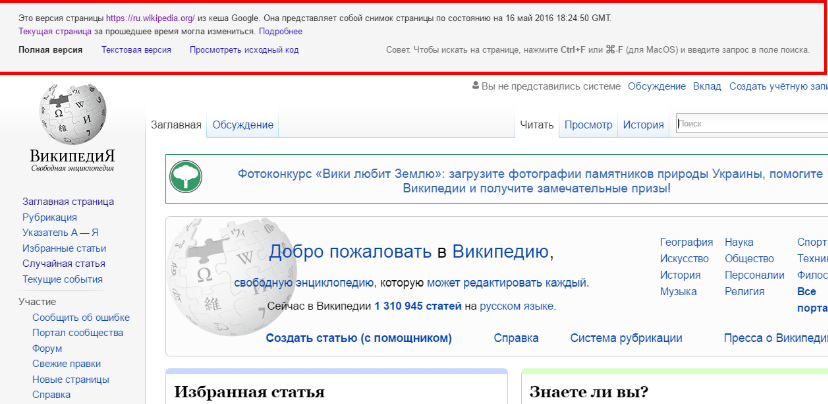Open the 1 310 945 статей link
The image size is (828, 404).
point(418,306)
